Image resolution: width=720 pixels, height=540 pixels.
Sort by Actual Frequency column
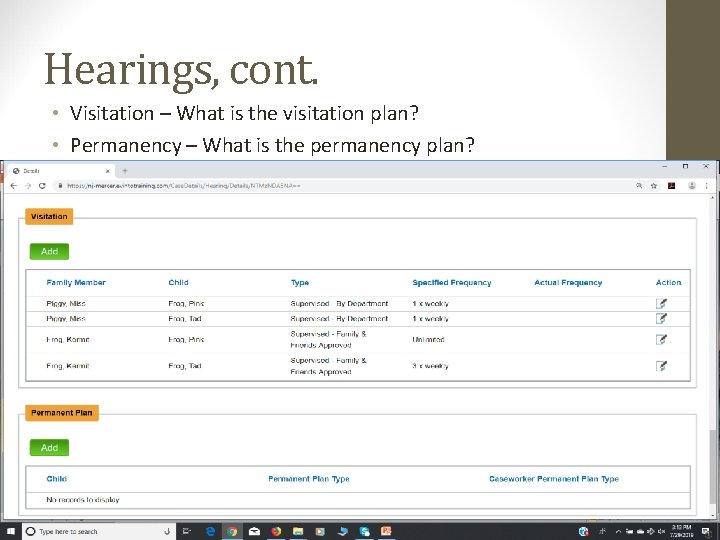click(568, 282)
